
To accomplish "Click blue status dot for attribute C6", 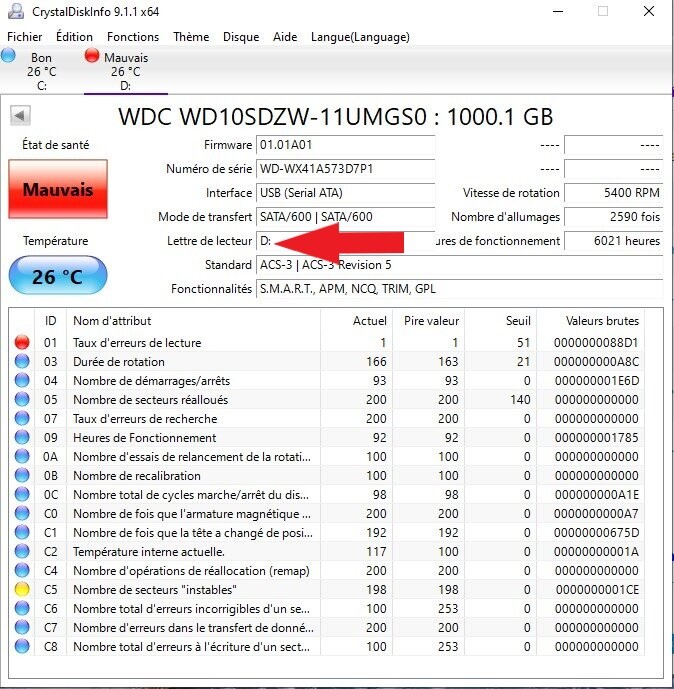I will click(22, 608).
